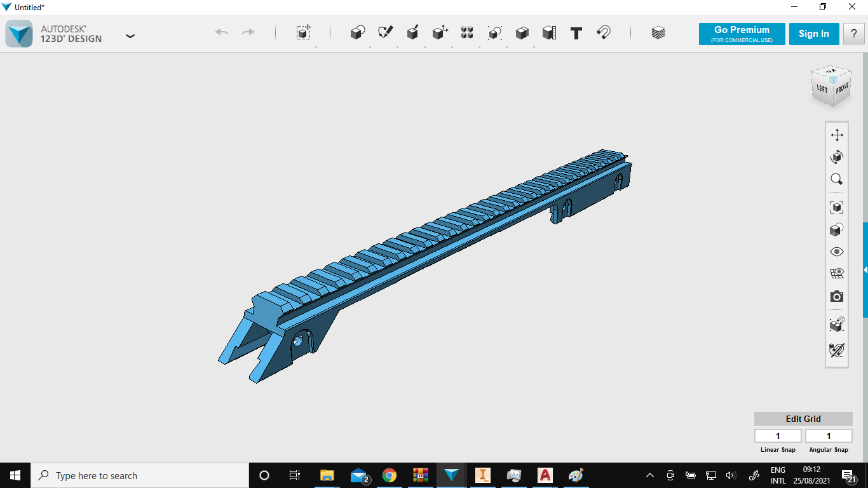Open the network status tray icon
The image size is (868, 488).
click(x=711, y=475)
